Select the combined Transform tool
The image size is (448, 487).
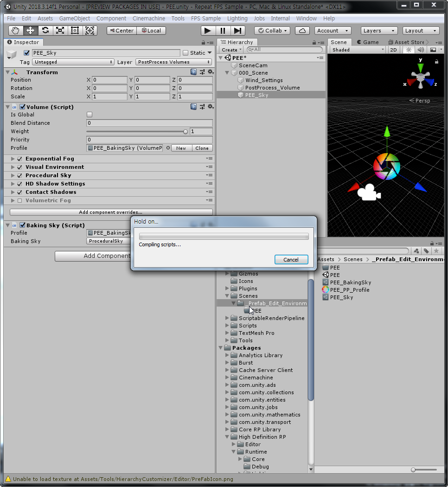tap(90, 31)
